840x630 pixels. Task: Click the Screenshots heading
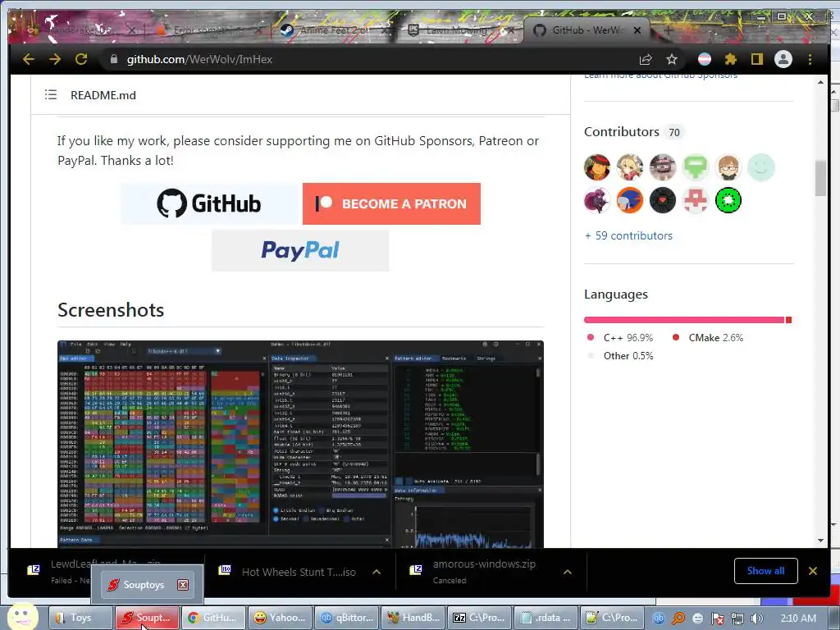click(x=111, y=310)
